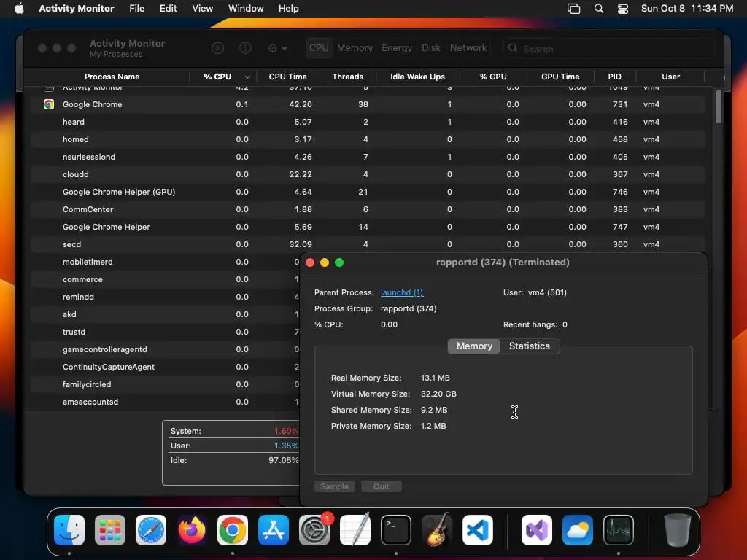Image resolution: width=747 pixels, height=560 pixels.
Task: Open the more actions ellipsis dropdown
Action: [278, 48]
